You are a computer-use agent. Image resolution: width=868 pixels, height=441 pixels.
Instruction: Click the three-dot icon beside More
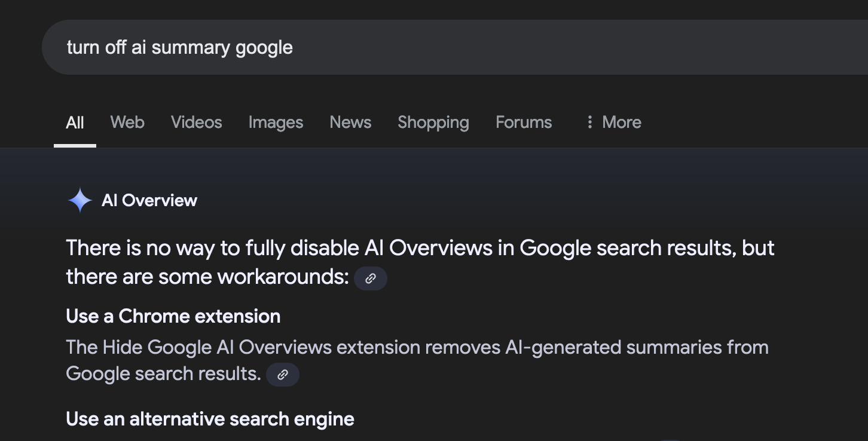589,122
